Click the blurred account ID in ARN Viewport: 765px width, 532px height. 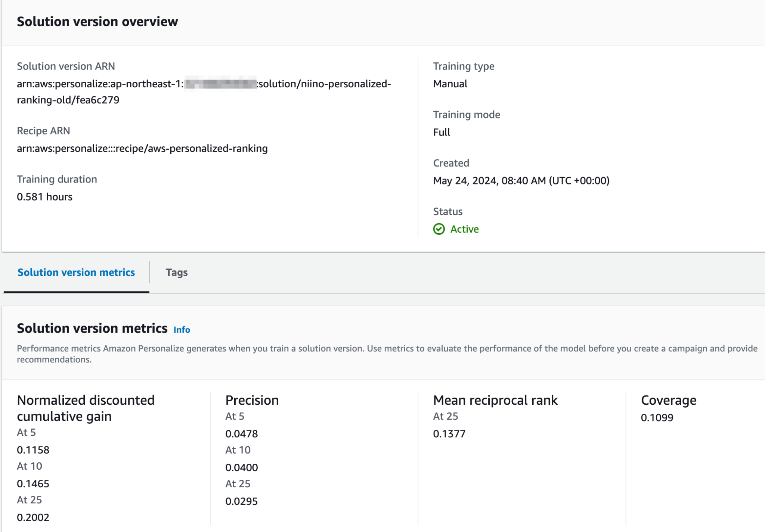pos(220,84)
